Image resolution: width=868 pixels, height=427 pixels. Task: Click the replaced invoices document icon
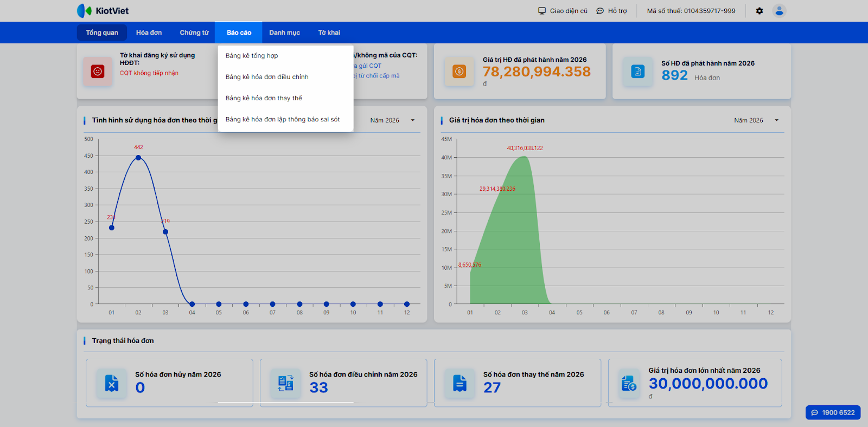459,383
